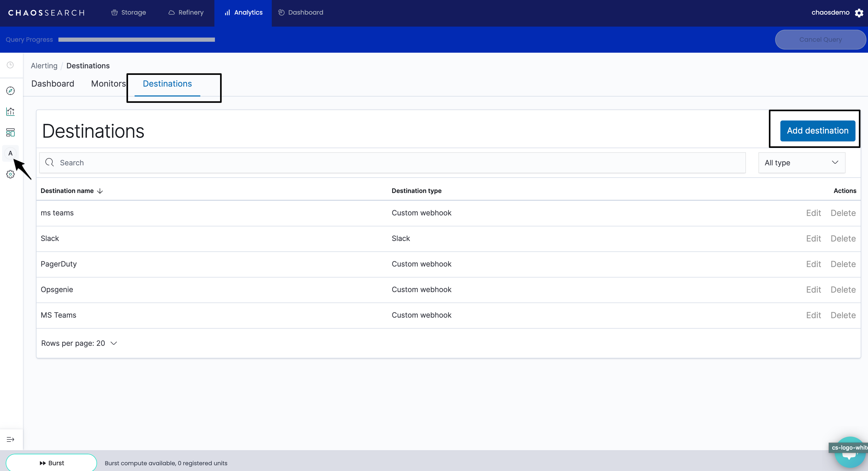This screenshot has width=868, height=471.
Task: Expand the All type filter dropdown
Action: [x=801, y=163]
